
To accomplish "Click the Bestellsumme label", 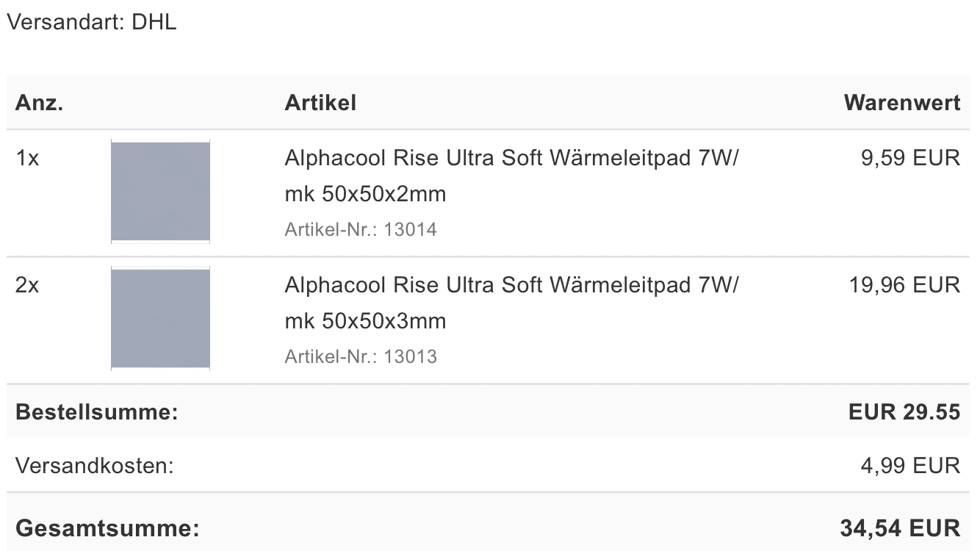I will tap(97, 412).
